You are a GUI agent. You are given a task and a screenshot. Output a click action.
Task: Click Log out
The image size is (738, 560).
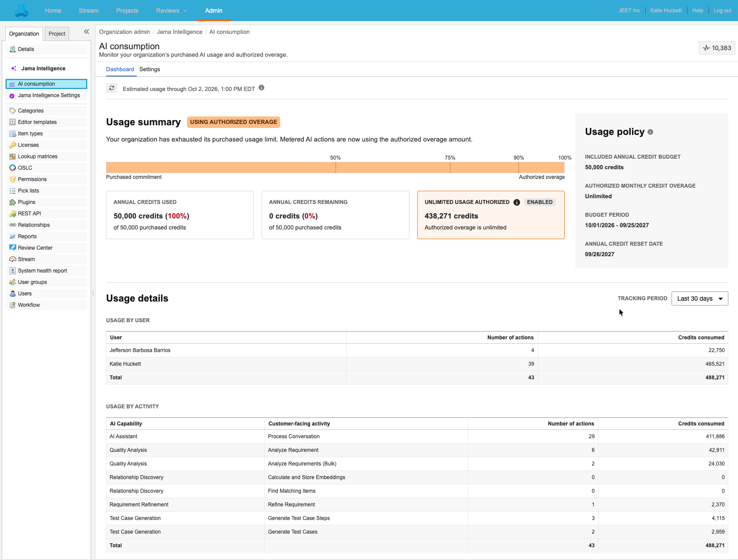click(722, 11)
